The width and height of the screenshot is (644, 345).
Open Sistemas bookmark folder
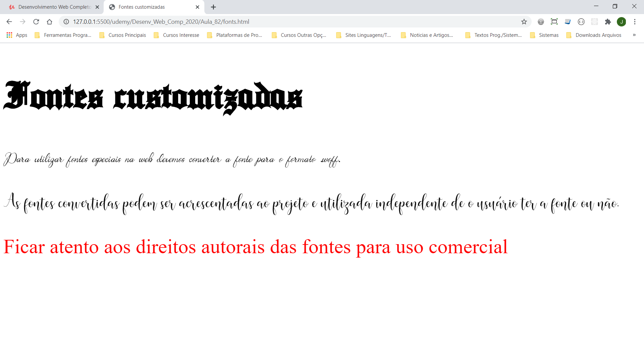point(545,35)
